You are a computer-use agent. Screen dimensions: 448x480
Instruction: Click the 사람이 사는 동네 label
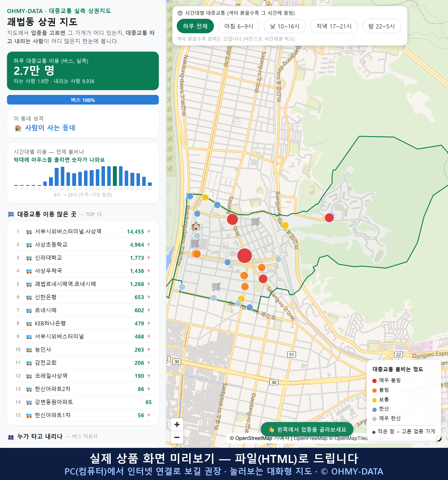tap(50, 128)
